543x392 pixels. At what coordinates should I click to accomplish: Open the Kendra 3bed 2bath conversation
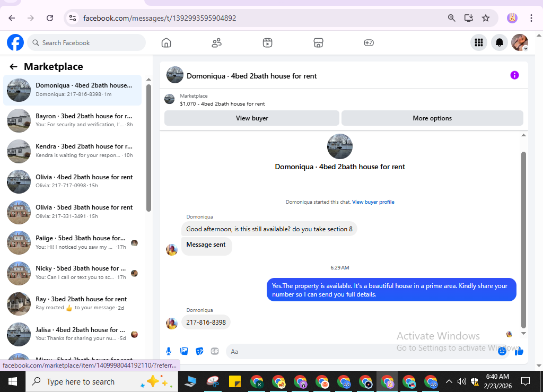point(72,151)
